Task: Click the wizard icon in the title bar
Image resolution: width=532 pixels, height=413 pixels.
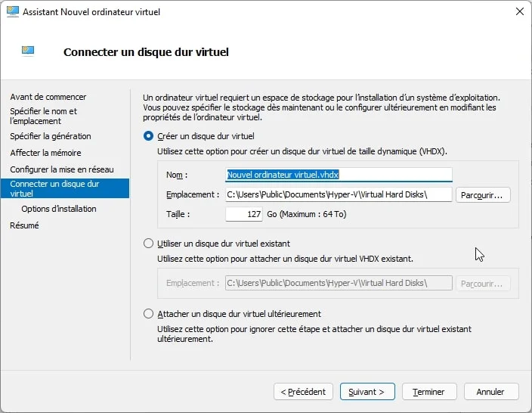Action: pyautogui.click(x=13, y=11)
